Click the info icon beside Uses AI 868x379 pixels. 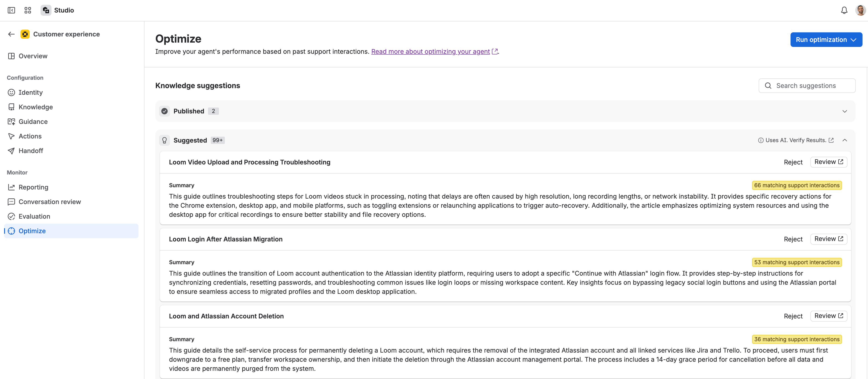[761, 141]
